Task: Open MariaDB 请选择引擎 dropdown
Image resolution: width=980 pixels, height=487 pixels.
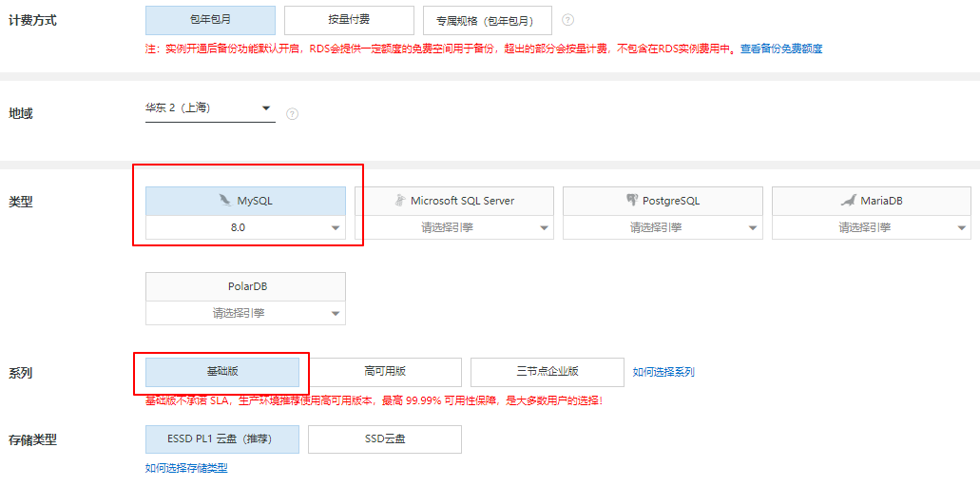Action: click(872, 227)
